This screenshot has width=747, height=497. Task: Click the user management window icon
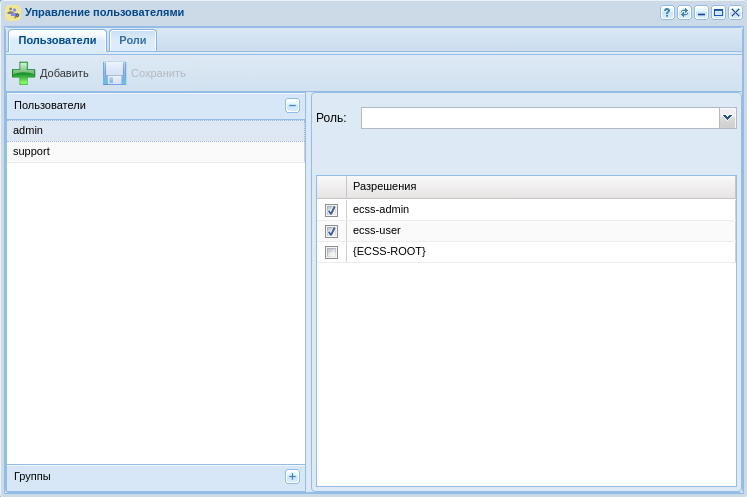[x=13, y=13]
